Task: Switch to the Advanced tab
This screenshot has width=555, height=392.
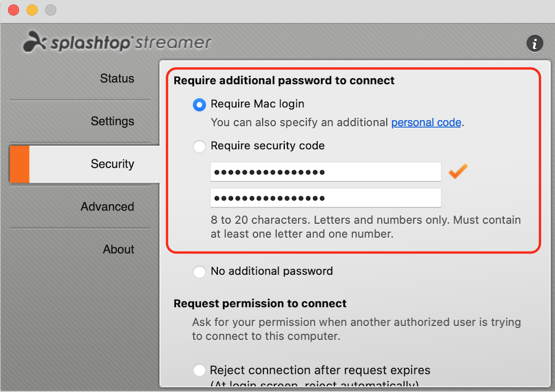Action: (107, 206)
